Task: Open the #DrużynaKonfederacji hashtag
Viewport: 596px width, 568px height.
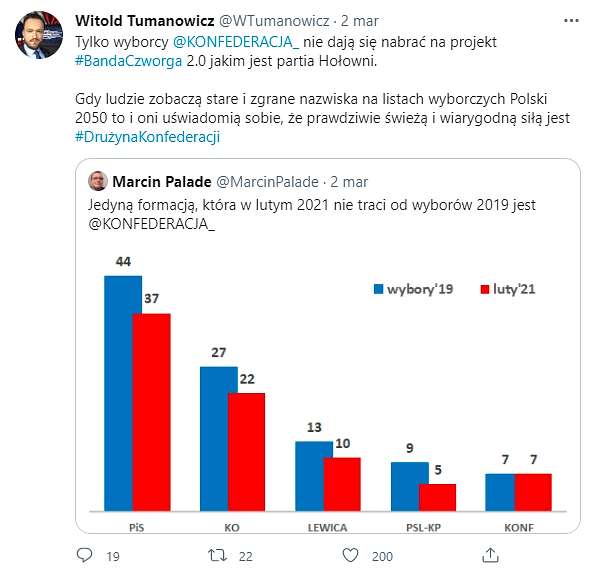Action: click(x=147, y=137)
